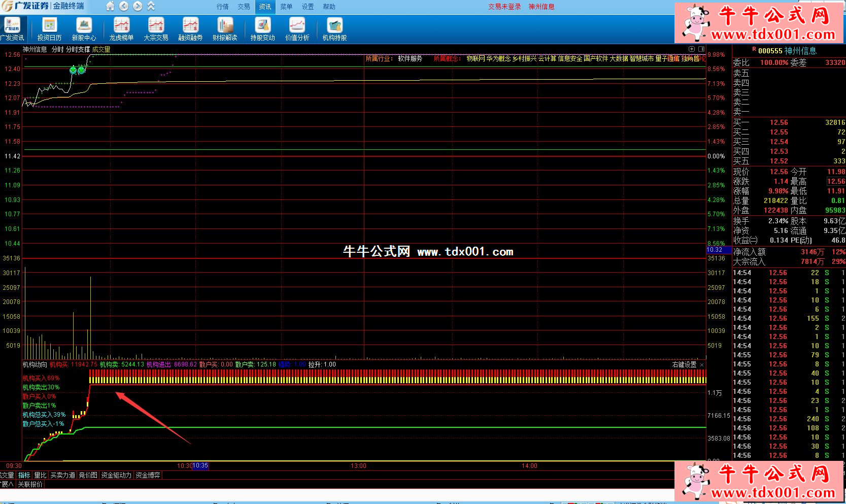846x504 pixels.
Task: Collapse toolbar with the double-chevron up icon
Action: click(151, 7)
